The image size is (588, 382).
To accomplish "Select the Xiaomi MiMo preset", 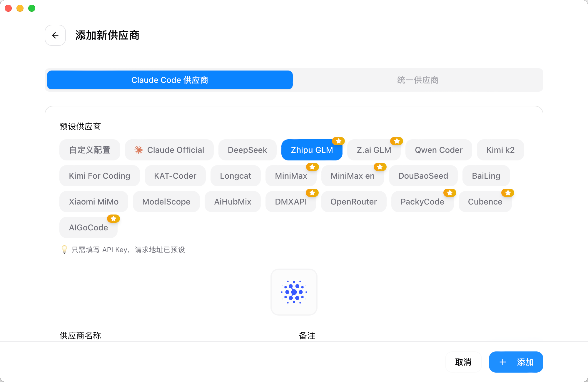I will click(x=93, y=202).
